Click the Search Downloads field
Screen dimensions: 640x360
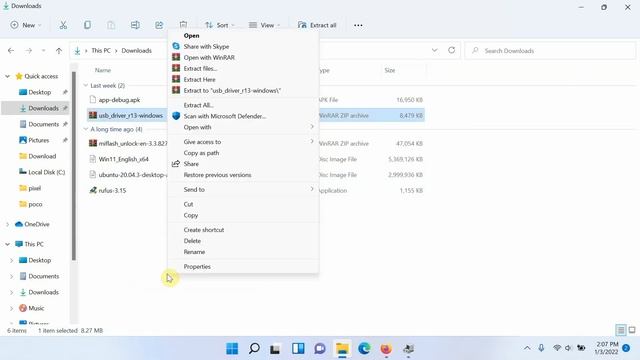point(550,51)
